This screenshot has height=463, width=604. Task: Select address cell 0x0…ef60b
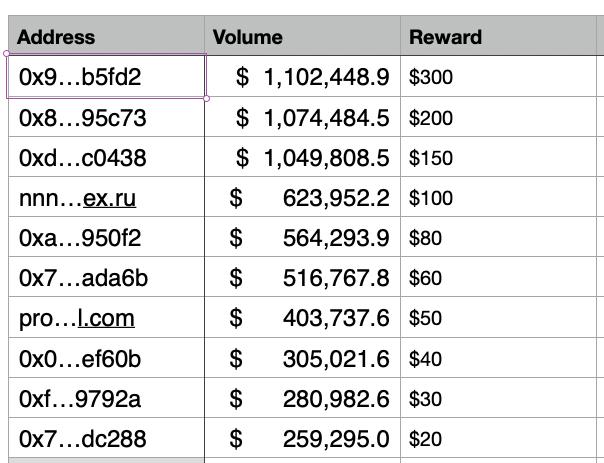pyautogui.click(x=106, y=358)
